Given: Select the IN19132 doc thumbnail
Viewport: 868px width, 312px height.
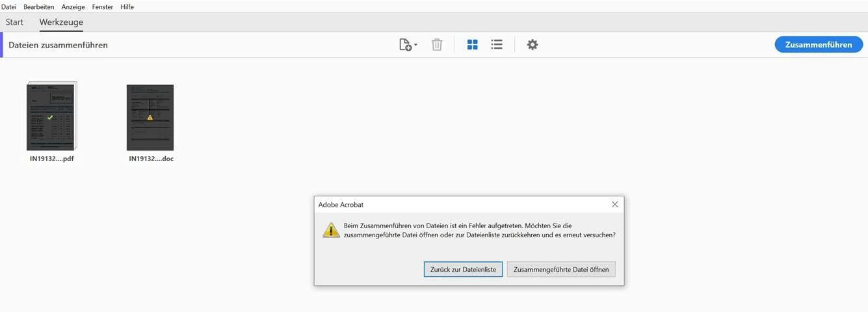Looking at the screenshot, I should pyautogui.click(x=150, y=118).
